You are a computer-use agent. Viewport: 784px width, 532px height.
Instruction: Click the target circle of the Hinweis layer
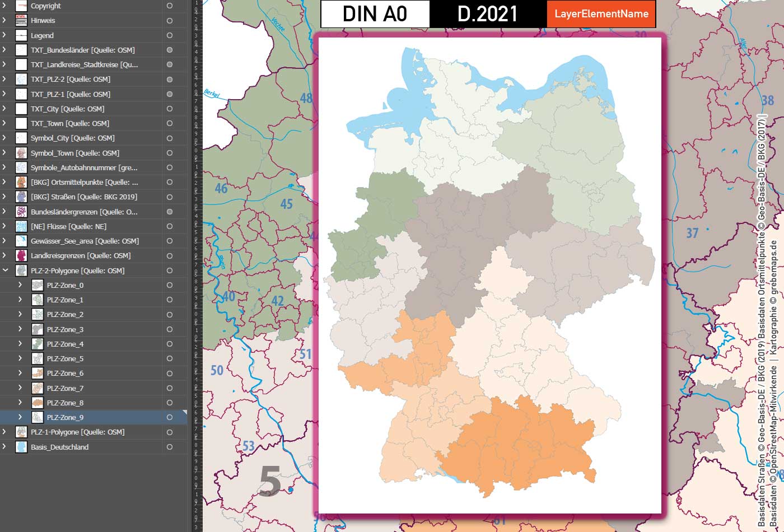coord(169,20)
